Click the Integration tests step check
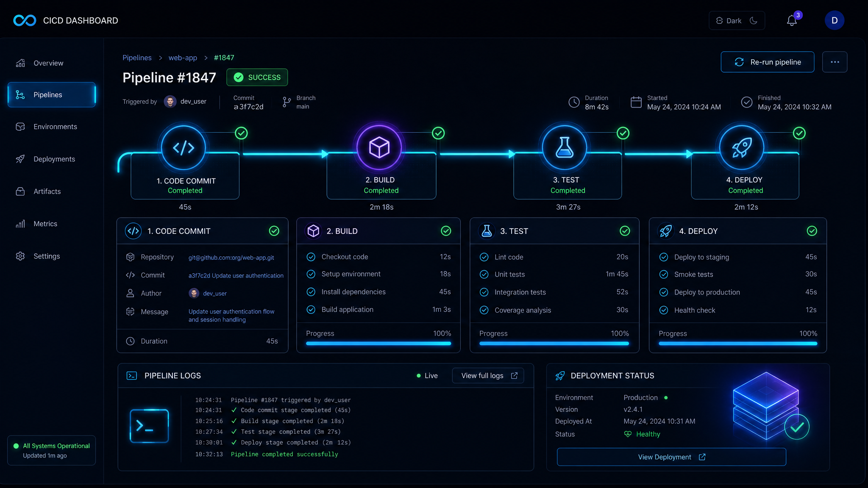This screenshot has height=488, width=868. [484, 292]
